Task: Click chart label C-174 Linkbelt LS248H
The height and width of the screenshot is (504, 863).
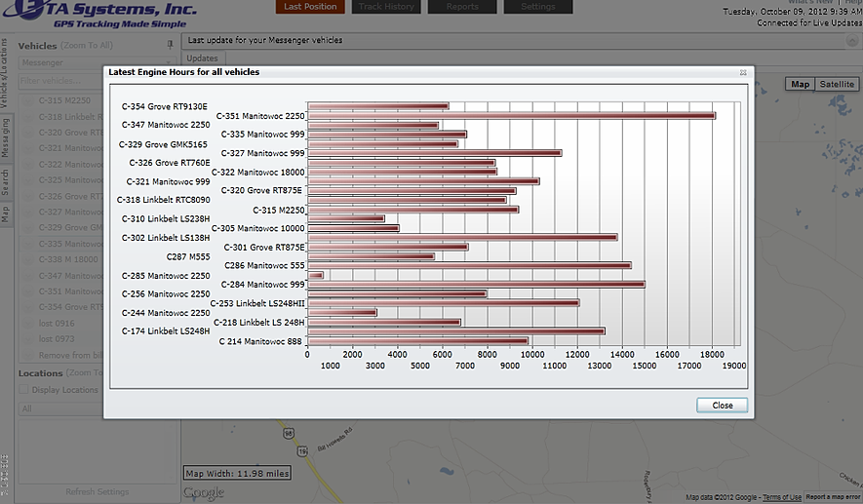Action: coord(166,331)
